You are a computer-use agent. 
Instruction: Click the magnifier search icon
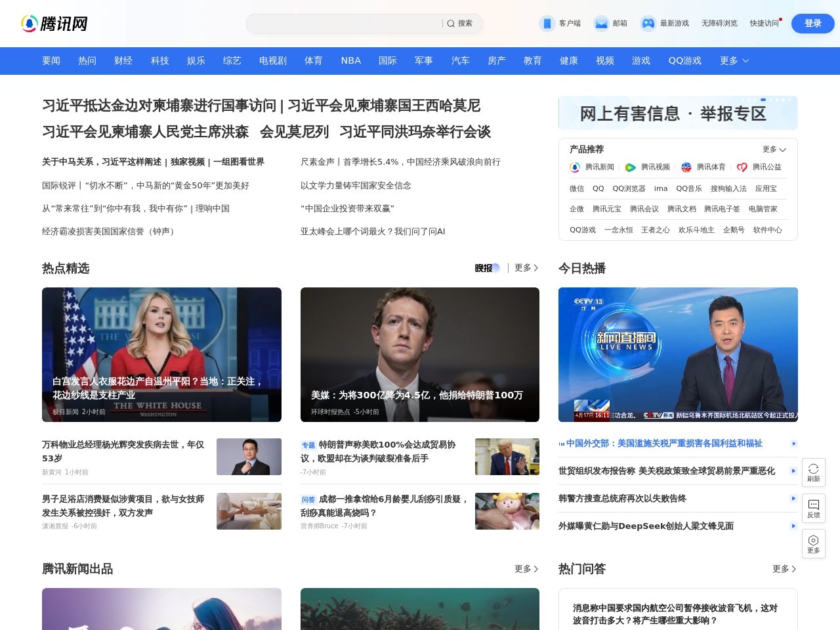click(x=451, y=24)
